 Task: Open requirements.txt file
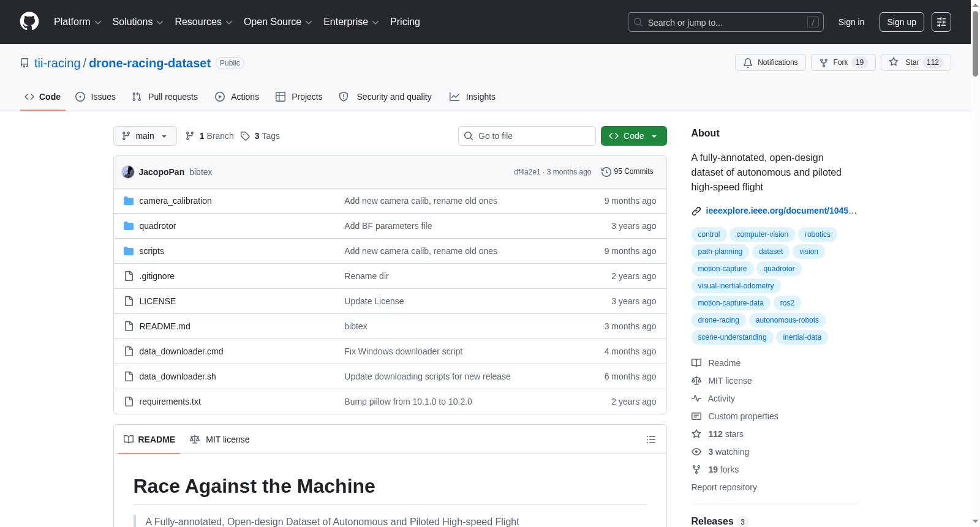click(x=170, y=402)
